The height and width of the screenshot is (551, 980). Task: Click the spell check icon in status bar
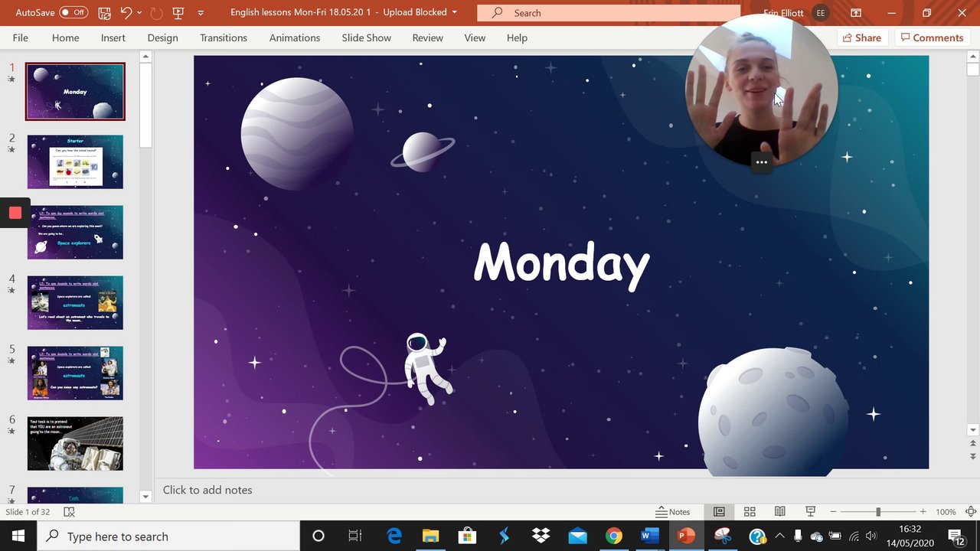pos(69,512)
